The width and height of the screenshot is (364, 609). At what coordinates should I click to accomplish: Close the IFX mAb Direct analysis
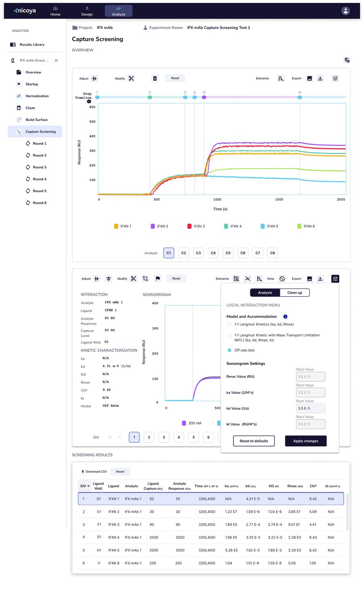56,60
